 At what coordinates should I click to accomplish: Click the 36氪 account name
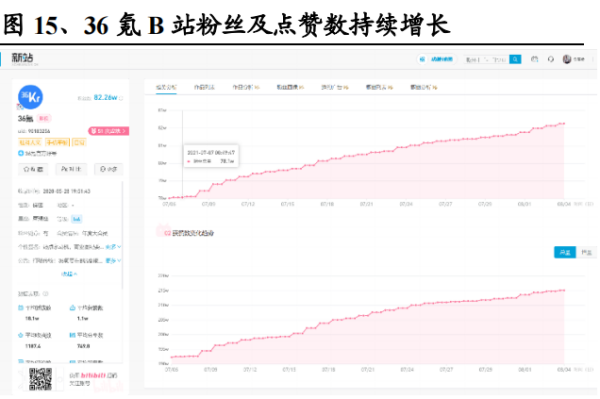coord(25,119)
